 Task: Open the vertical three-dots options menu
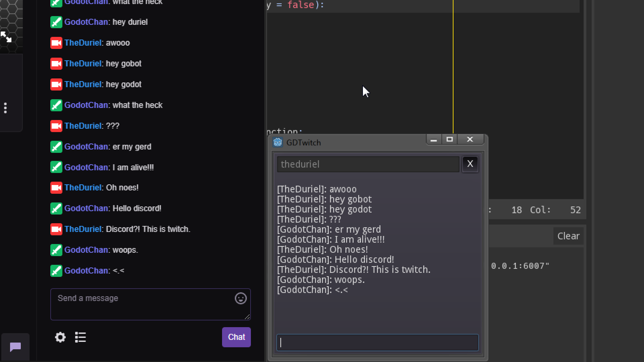5,108
